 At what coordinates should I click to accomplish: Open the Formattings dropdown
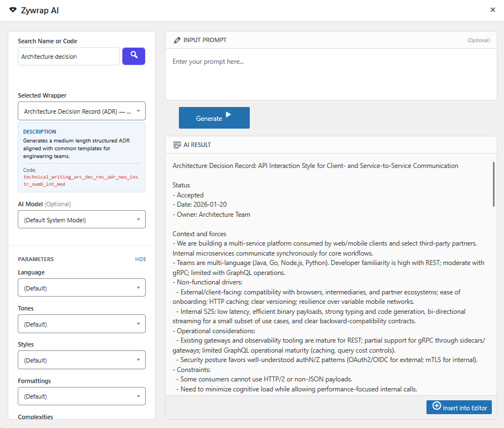tap(81, 396)
